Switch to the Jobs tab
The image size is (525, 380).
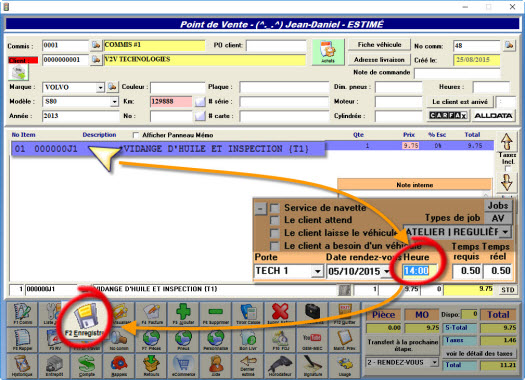[498, 206]
